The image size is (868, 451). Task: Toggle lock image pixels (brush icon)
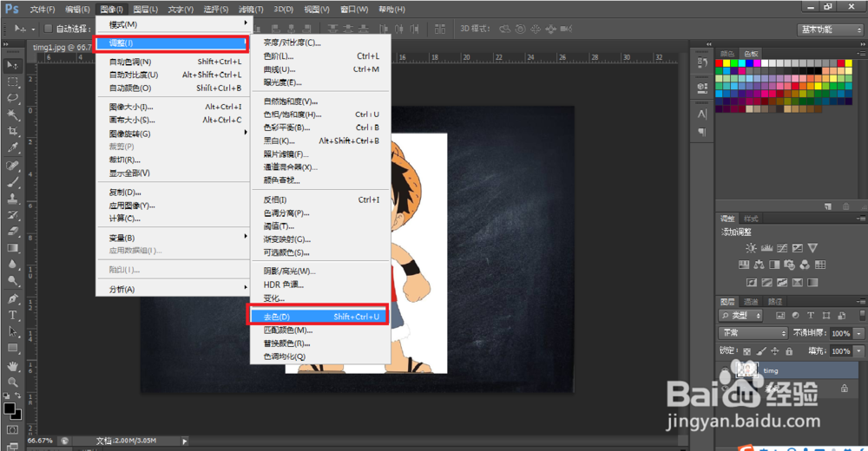point(761,351)
